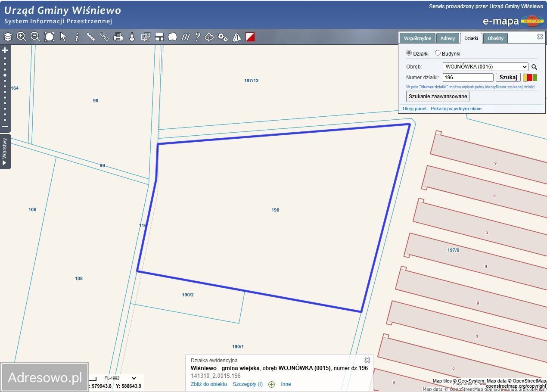Click the Ukryj panel link
The width and height of the screenshot is (547, 392).
pos(414,109)
